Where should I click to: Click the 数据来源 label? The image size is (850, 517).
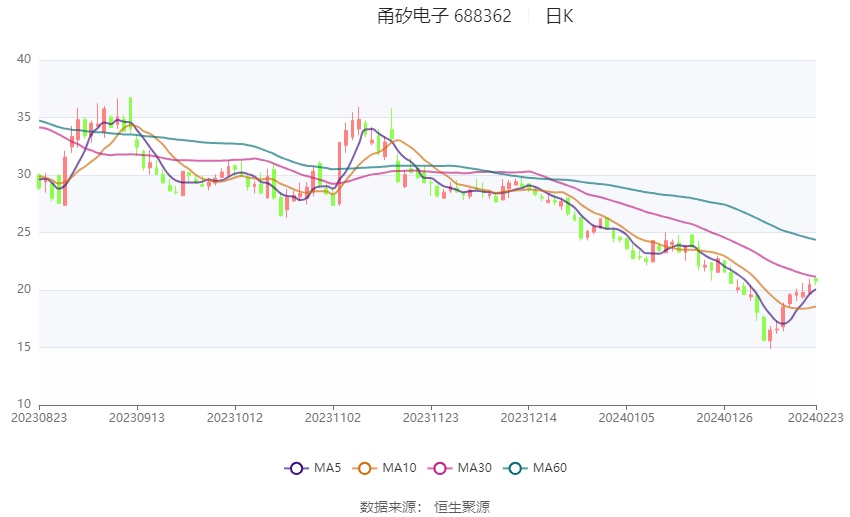pos(388,507)
